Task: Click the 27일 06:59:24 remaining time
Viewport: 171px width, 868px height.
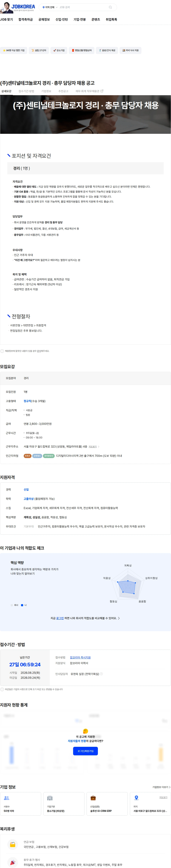Action: pos(25,665)
